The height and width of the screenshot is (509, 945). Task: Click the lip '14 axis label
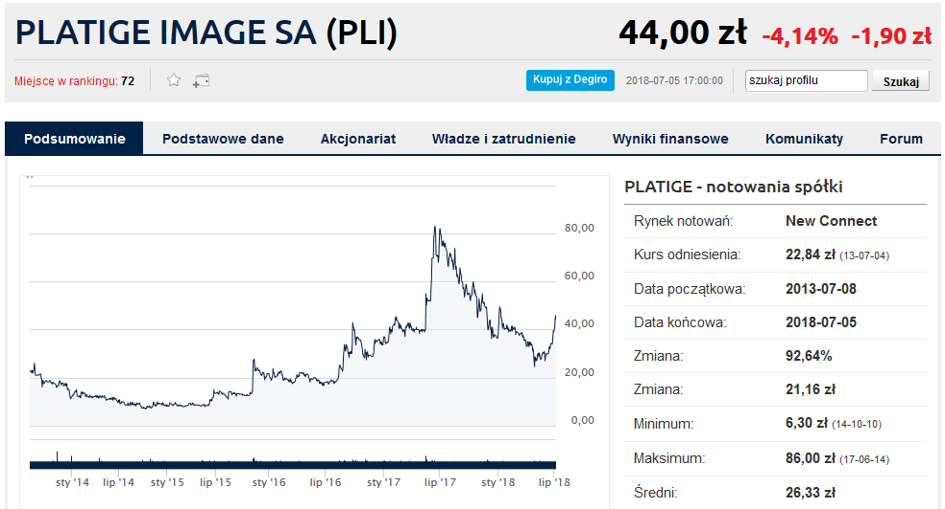[119, 482]
